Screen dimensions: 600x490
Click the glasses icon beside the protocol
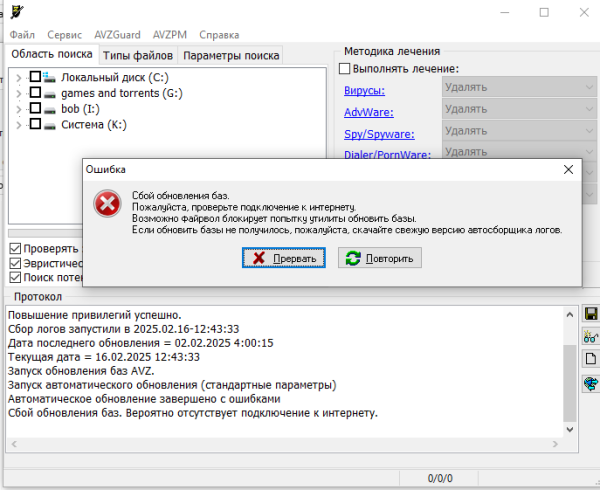590,337
